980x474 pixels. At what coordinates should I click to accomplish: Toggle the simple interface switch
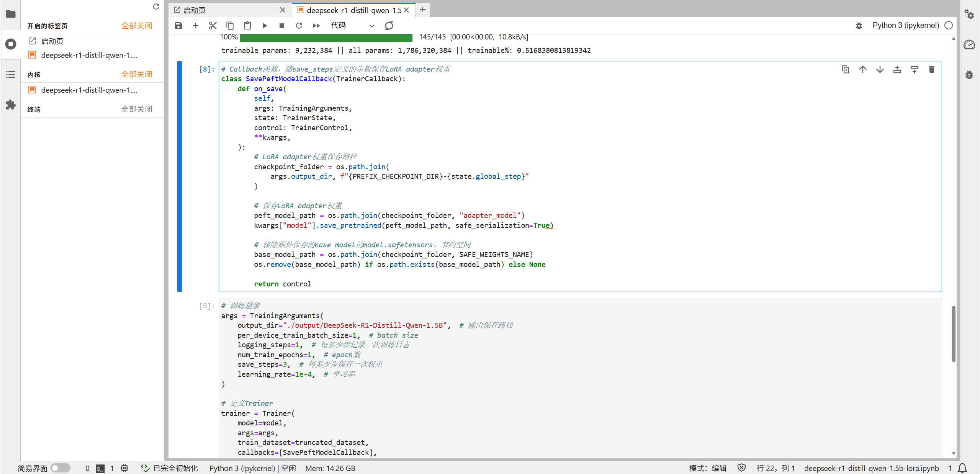[x=61, y=468]
